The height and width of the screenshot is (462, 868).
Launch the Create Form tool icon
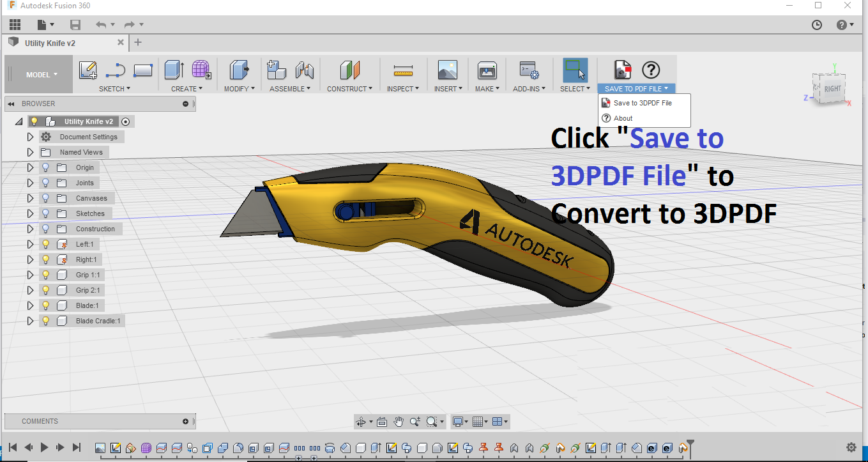(201, 70)
